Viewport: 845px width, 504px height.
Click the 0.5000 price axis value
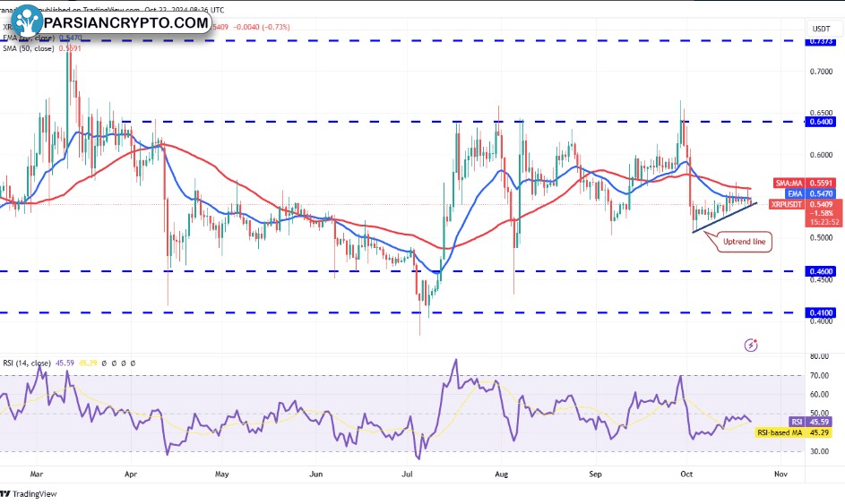click(x=822, y=238)
